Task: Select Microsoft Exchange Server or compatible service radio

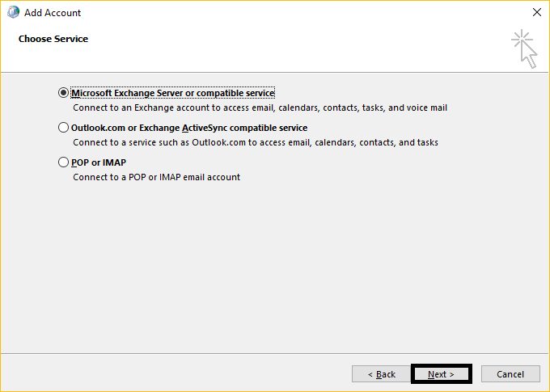Action: click(x=63, y=93)
